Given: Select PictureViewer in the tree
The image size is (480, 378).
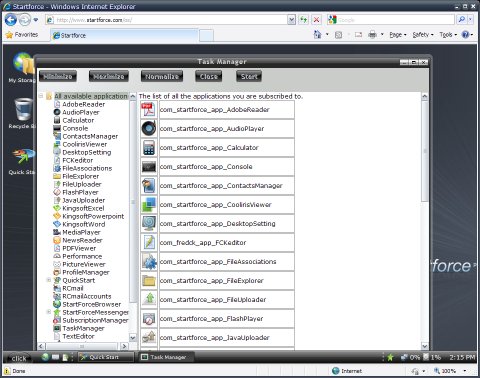Looking at the screenshot, I should (x=84, y=264).
